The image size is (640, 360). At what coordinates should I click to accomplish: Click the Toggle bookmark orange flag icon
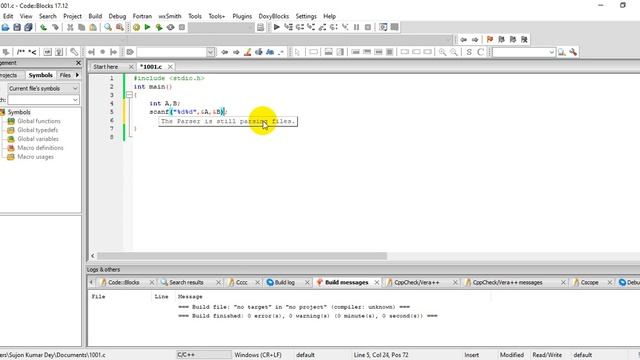[x=490, y=40]
